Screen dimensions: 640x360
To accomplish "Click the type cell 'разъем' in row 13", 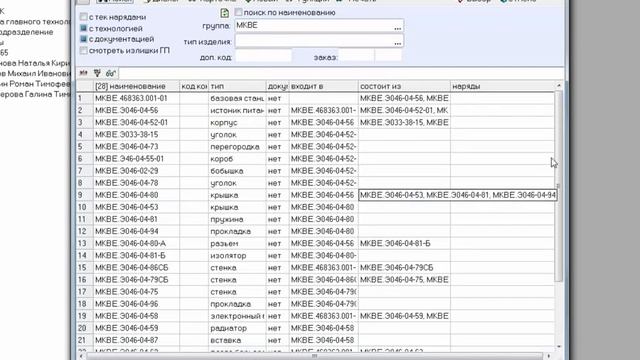I will coord(237,243).
